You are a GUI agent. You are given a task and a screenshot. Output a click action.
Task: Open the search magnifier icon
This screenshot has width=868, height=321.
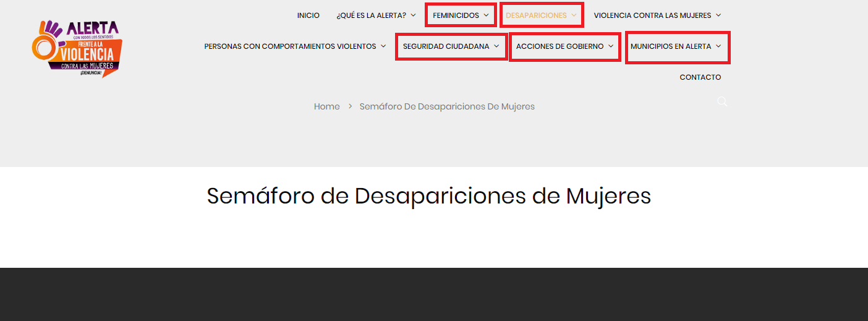(x=722, y=101)
